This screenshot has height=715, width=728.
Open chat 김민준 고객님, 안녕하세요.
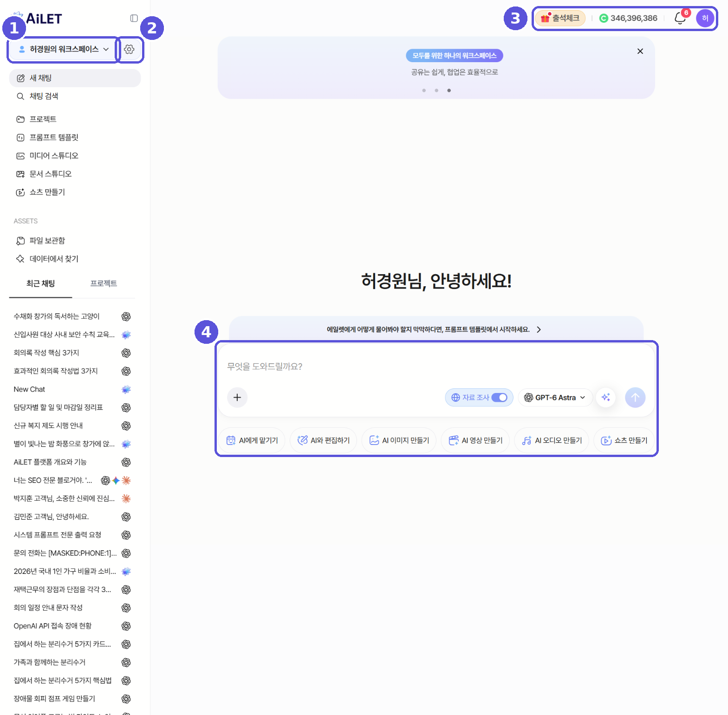coord(72,517)
